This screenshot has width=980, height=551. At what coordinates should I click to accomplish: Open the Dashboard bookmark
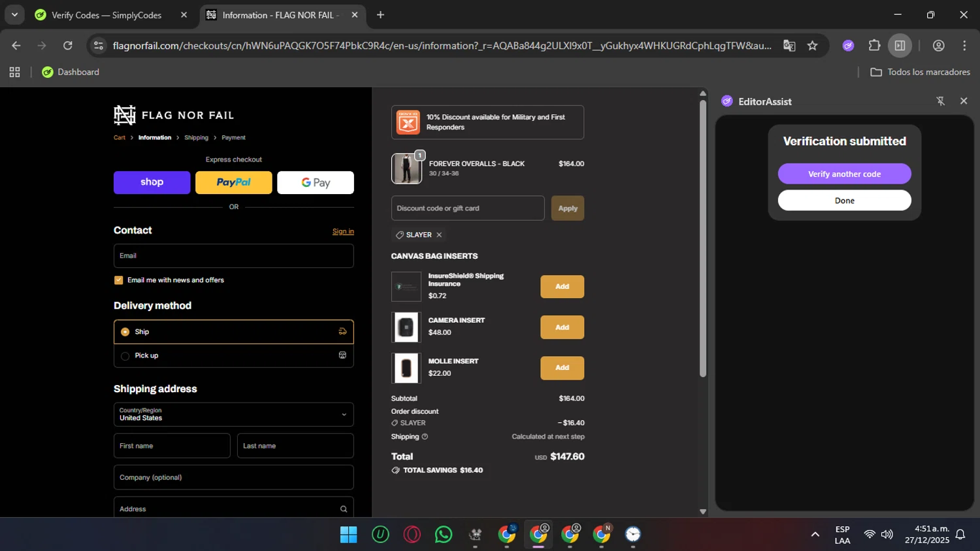[x=71, y=73]
